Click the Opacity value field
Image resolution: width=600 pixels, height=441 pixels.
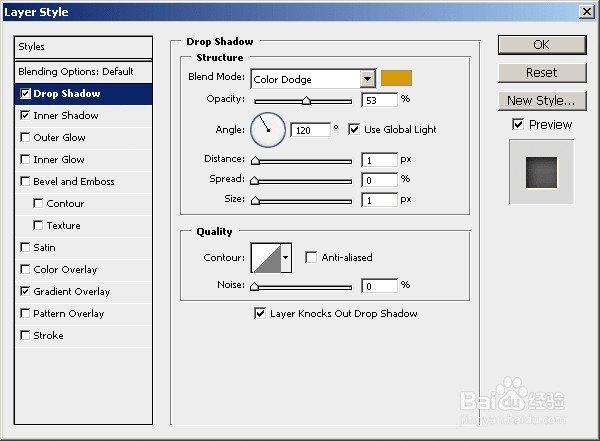[x=379, y=100]
